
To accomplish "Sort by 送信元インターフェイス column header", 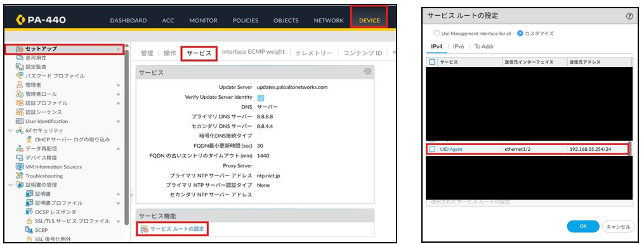I will tap(534, 62).
